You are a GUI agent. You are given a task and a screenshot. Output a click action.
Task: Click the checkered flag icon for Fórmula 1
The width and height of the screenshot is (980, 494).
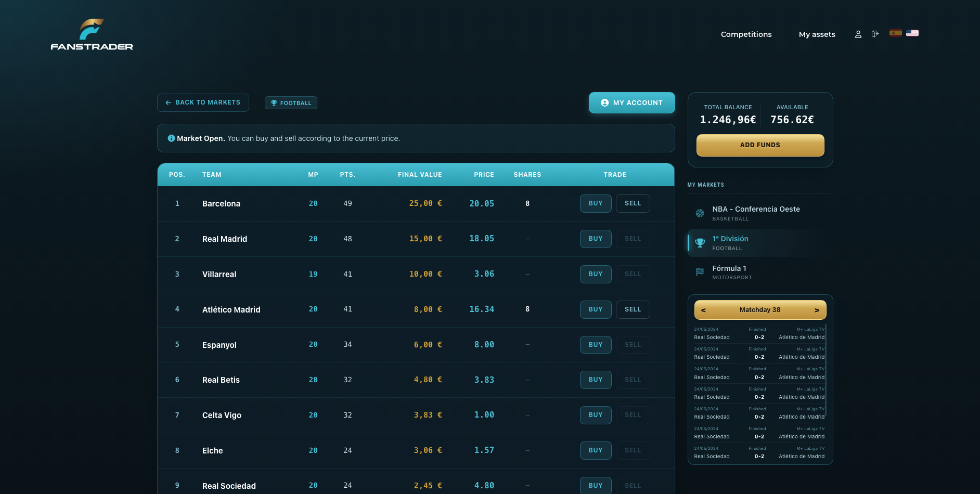pos(700,272)
